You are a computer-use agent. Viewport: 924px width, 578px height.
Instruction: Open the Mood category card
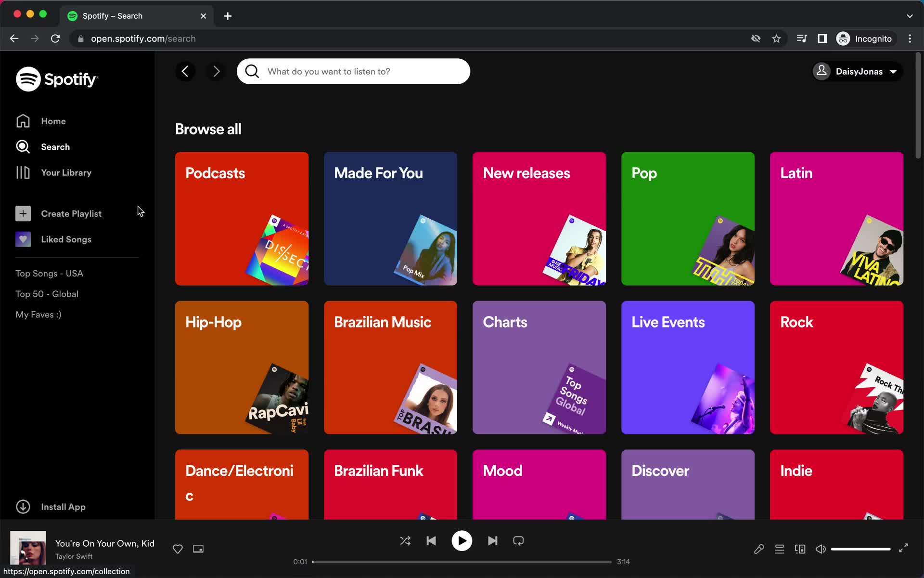539,485
